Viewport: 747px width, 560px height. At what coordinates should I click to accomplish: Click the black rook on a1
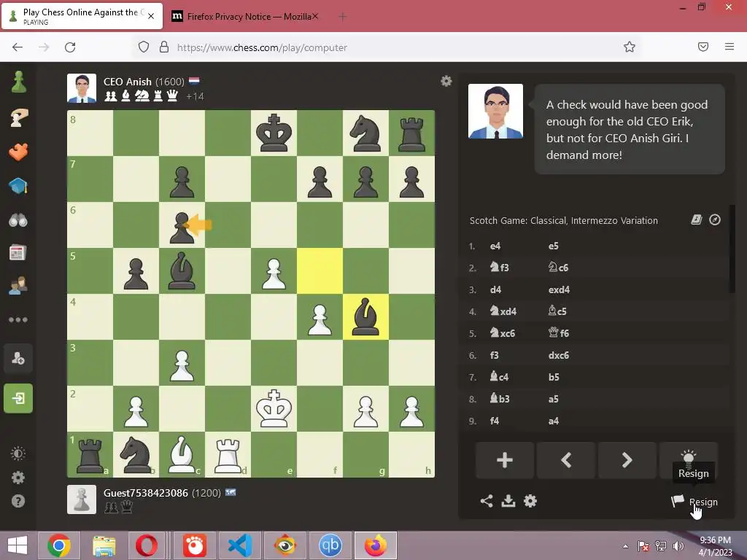(90, 455)
